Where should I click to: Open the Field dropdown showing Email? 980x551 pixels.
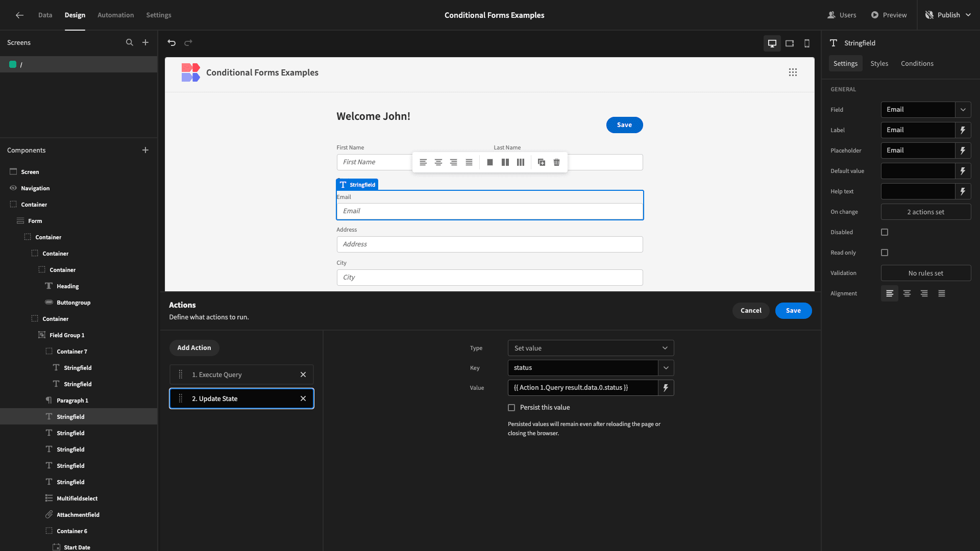tap(926, 110)
